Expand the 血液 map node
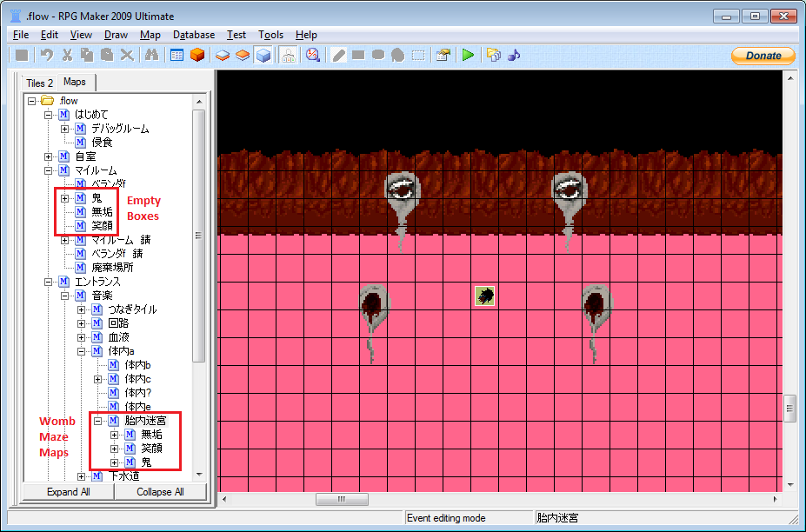The image size is (806, 532). tap(81, 337)
